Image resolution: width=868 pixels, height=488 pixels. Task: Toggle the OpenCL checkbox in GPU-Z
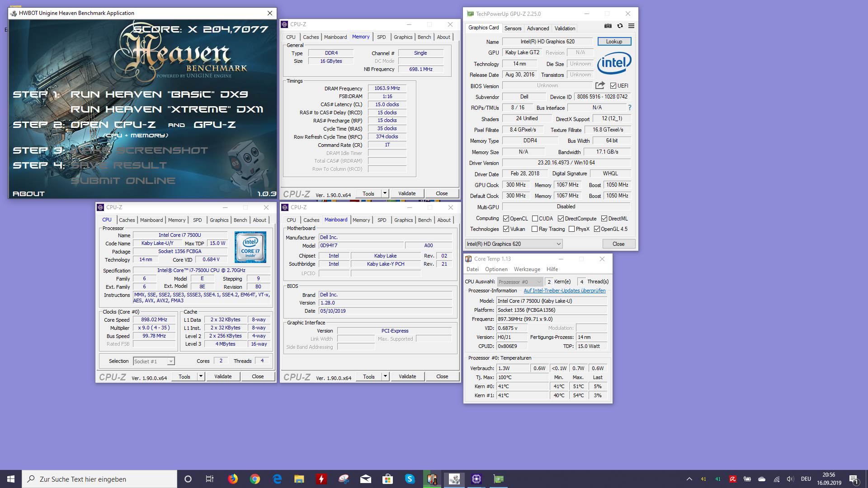click(506, 218)
